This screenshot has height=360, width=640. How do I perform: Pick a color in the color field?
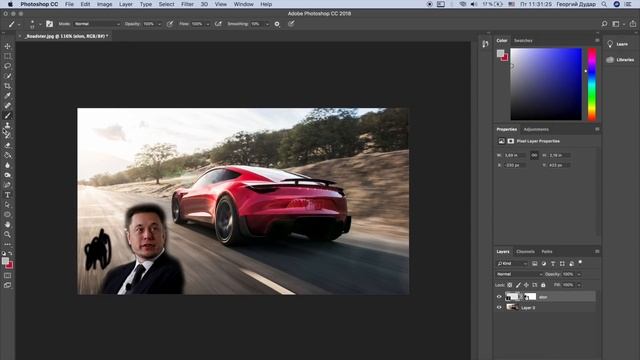(546, 84)
